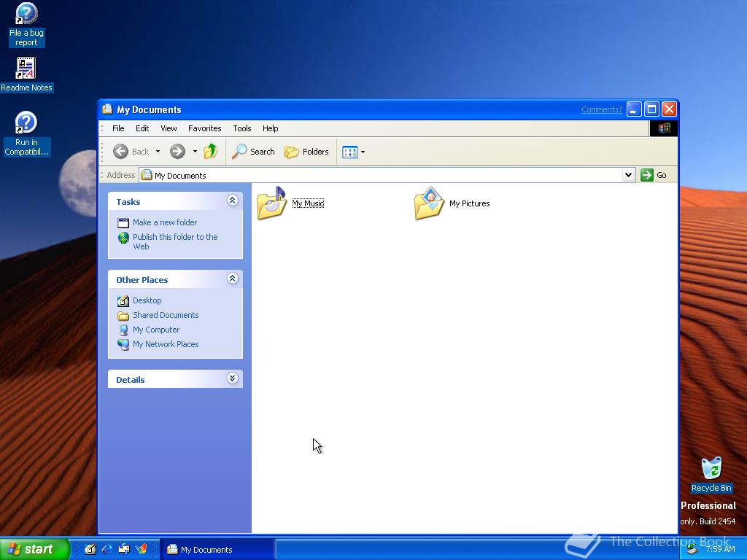Click the 7:59 AM clock
This screenshot has width=747, height=560.
[x=720, y=549]
